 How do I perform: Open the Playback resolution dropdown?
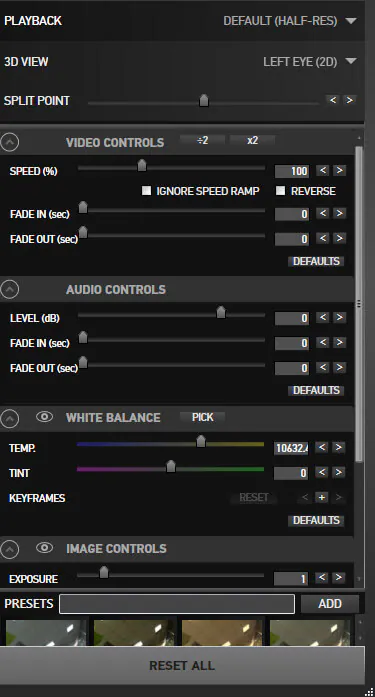pos(290,21)
